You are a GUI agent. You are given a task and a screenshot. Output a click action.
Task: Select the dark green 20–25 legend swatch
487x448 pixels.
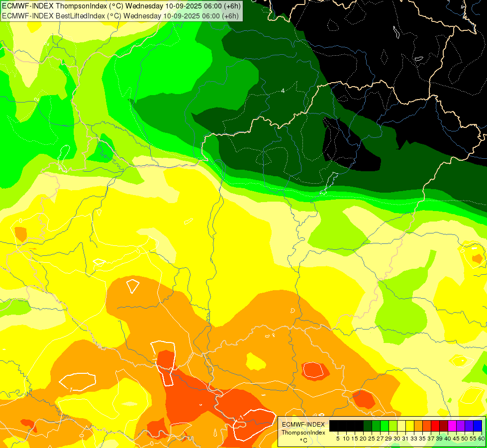coord(368,426)
